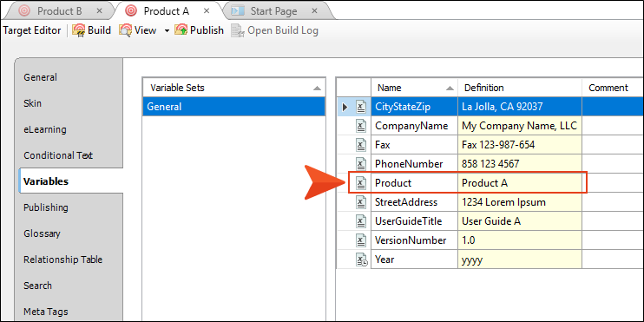Image resolution: width=644 pixels, height=322 pixels.
Task: Click the Publish toolbar icon
Action: click(181, 30)
